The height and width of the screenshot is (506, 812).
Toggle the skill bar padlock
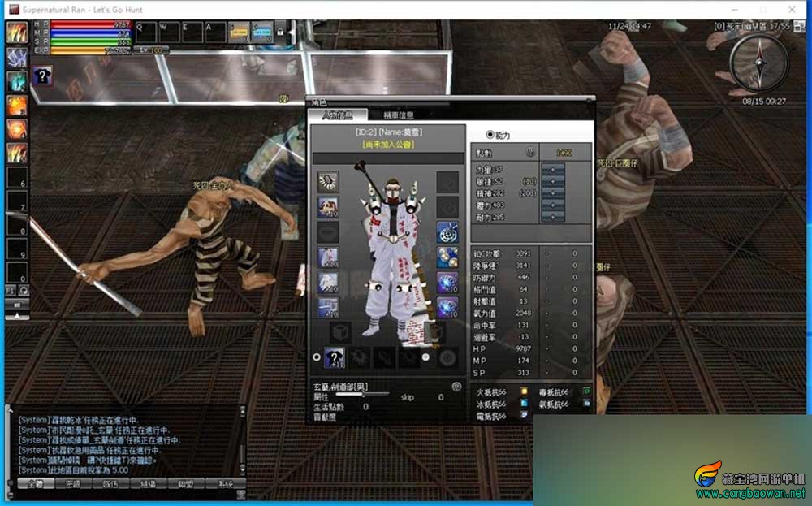click(x=17, y=304)
